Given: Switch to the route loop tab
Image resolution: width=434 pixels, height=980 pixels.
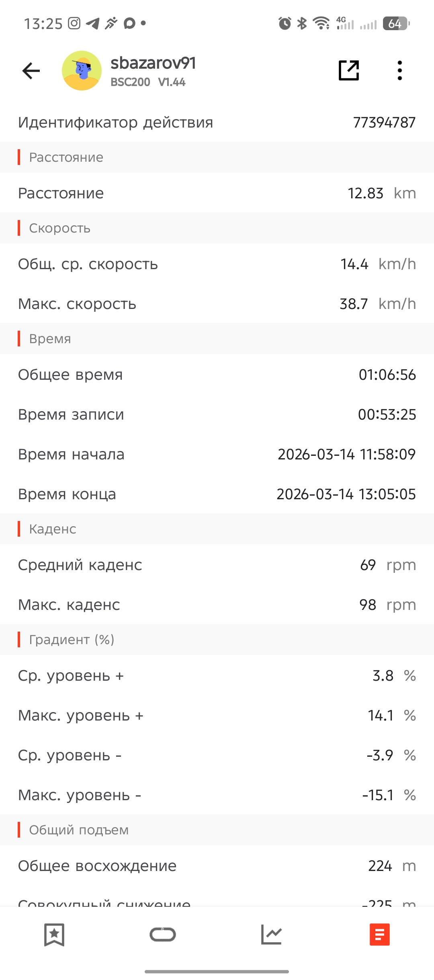Looking at the screenshot, I should pyautogui.click(x=163, y=934).
